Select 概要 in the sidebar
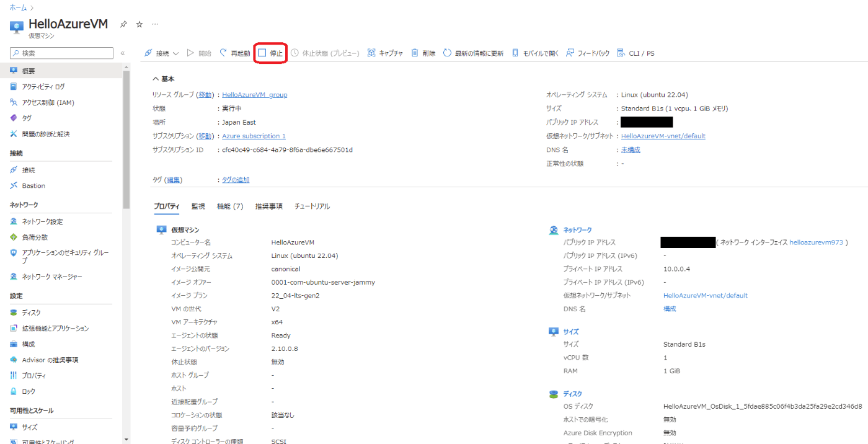The width and height of the screenshot is (868, 444). [61, 71]
